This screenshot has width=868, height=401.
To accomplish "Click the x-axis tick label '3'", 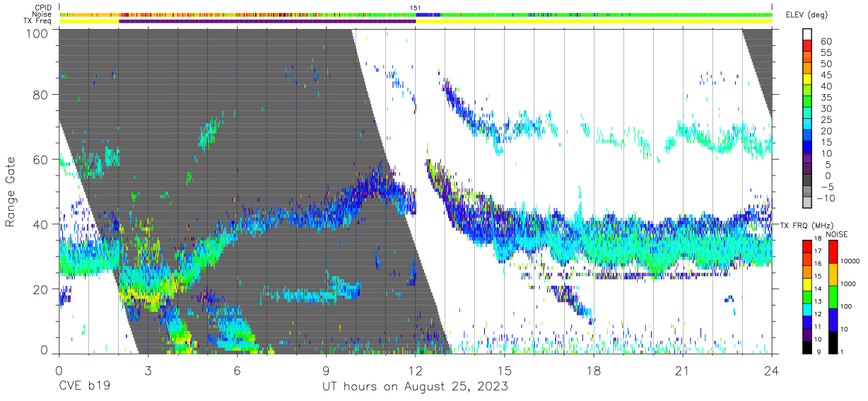I will (x=148, y=371).
